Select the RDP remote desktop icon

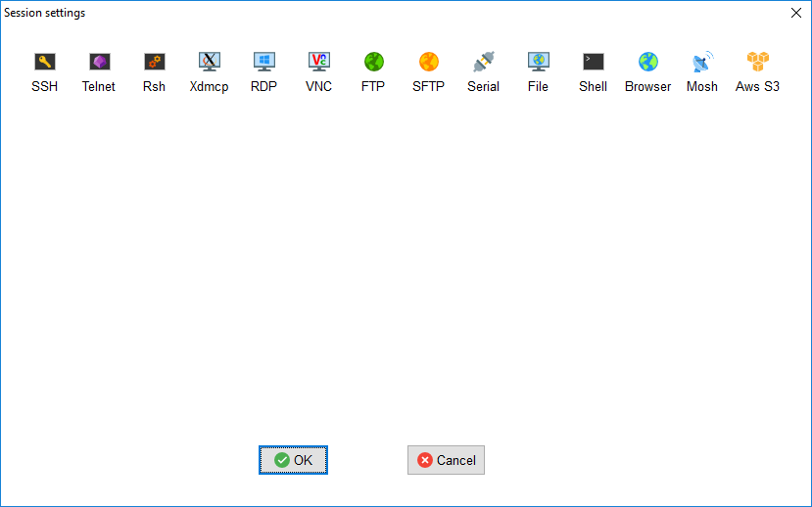point(263,63)
